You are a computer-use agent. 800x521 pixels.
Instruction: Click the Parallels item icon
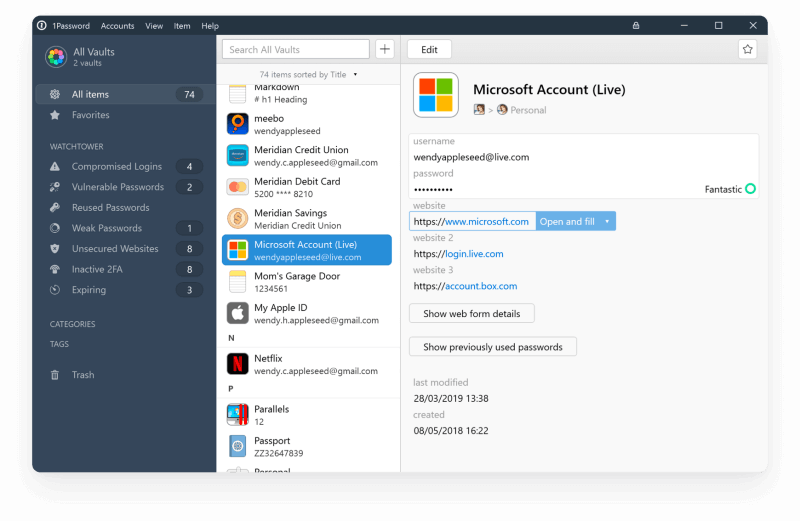(x=237, y=414)
